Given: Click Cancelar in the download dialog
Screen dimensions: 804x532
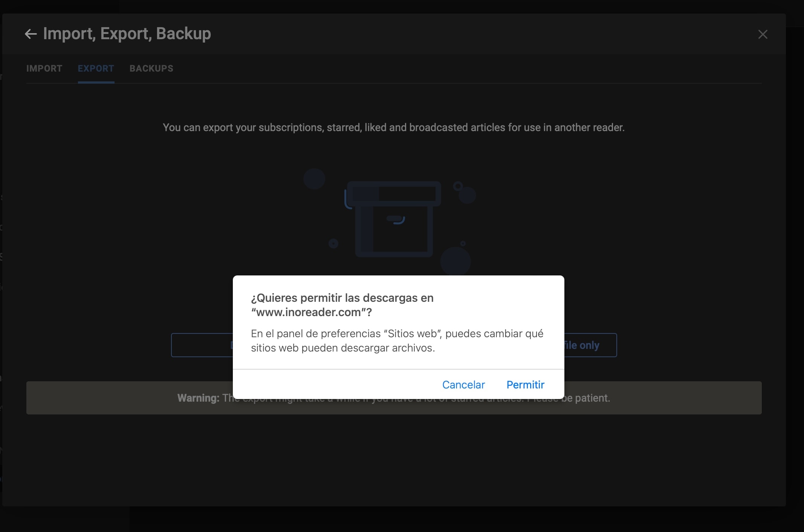Looking at the screenshot, I should click(x=463, y=385).
